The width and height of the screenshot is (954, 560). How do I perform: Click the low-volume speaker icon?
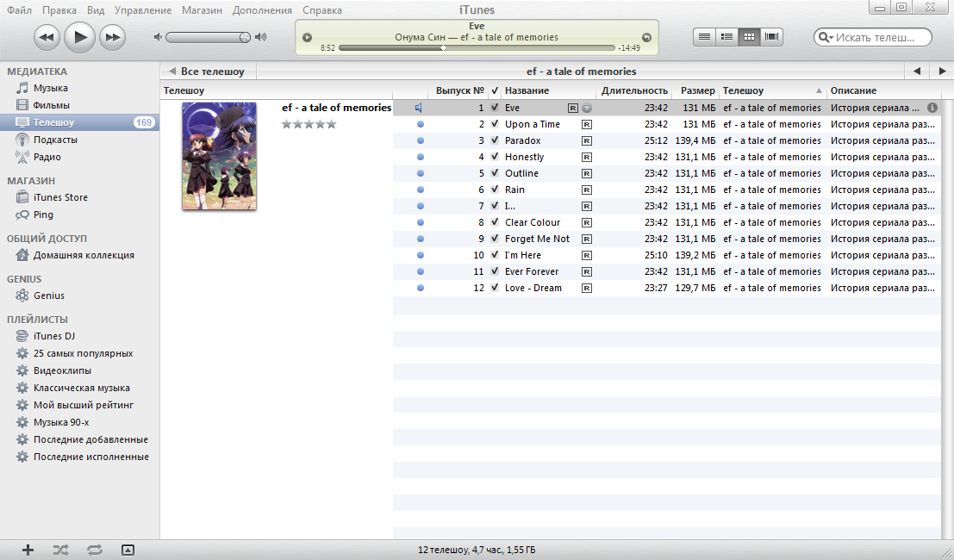158,37
